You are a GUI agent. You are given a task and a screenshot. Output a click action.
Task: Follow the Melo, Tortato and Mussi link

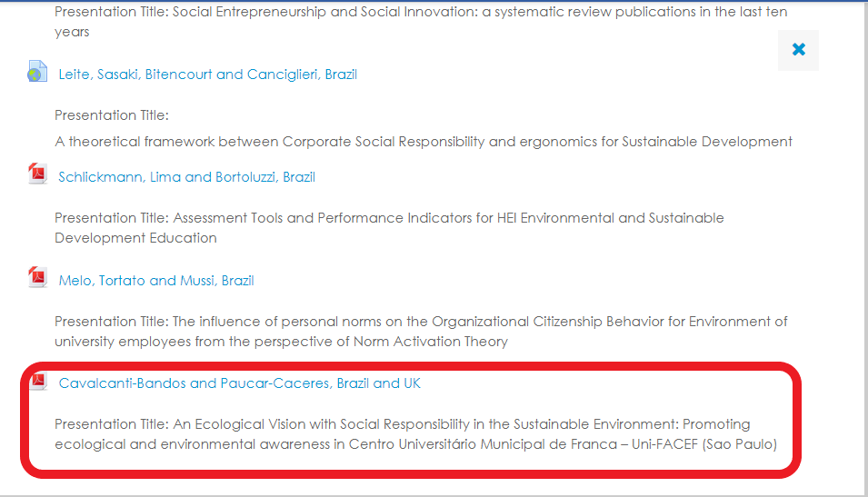click(x=156, y=281)
